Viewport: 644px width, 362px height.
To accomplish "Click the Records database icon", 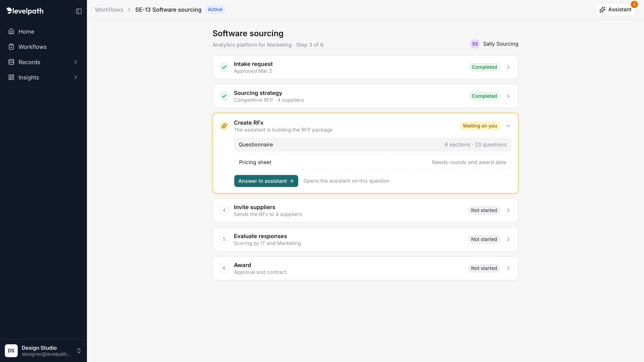I will [11, 62].
